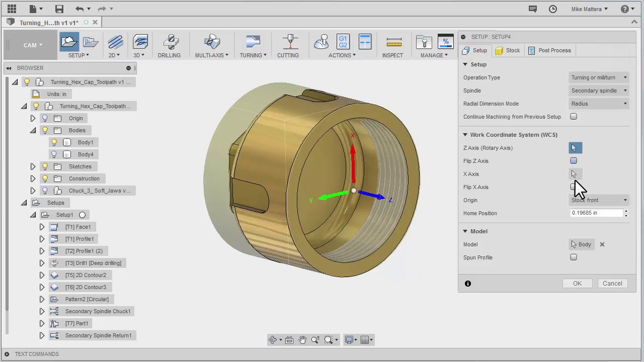The width and height of the screenshot is (644, 362).
Task: Open the comments speech bubble icon
Action: point(533,9)
